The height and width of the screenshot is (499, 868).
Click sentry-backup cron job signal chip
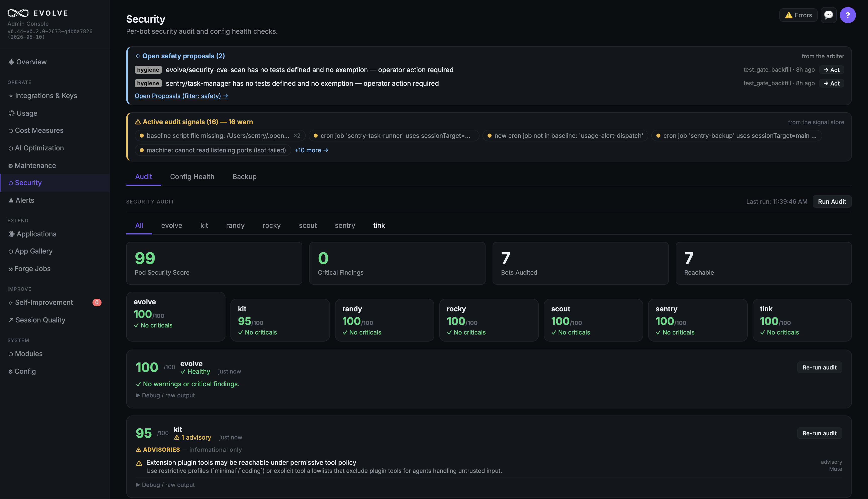(x=737, y=136)
